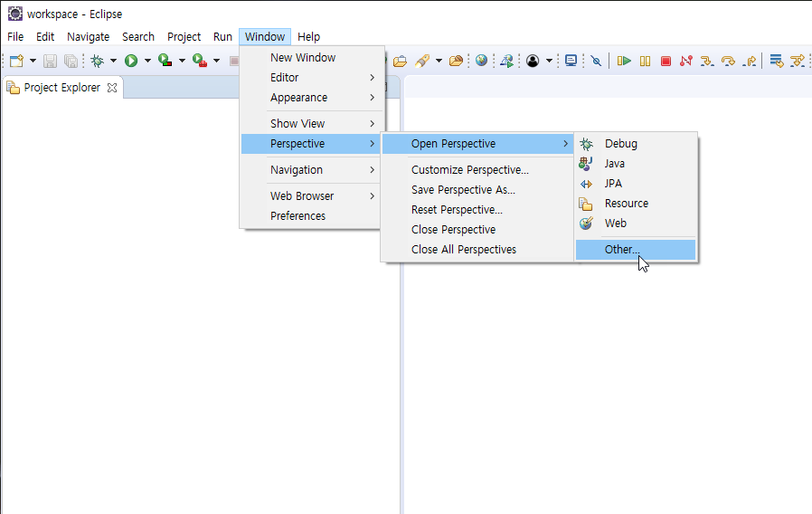Open the Coverage dropdown arrow
This screenshot has height=514, width=812.
pos(182,61)
